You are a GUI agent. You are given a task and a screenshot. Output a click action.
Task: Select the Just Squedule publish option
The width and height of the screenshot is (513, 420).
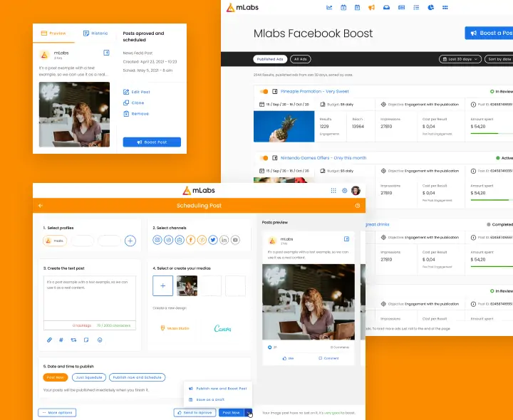point(89,377)
